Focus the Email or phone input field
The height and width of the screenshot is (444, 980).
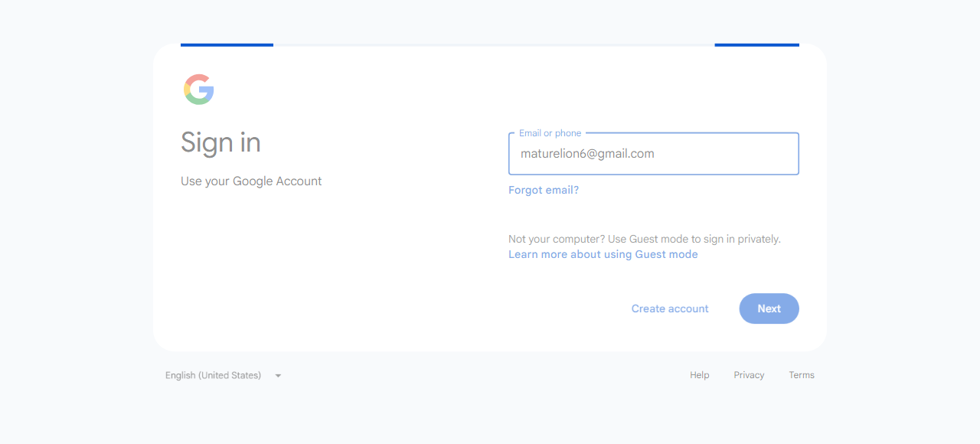tap(654, 154)
